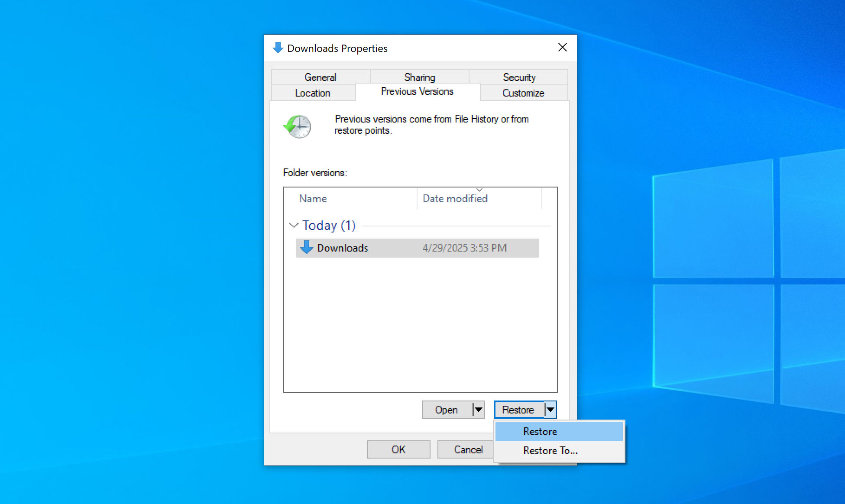Open the Location tab
This screenshot has height=504, width=845.
(x=313, y=93)
